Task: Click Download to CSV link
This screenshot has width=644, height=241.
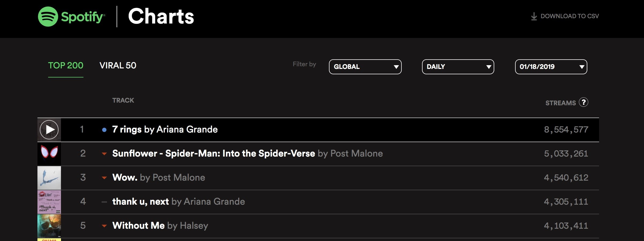Action: pos(569,16)
